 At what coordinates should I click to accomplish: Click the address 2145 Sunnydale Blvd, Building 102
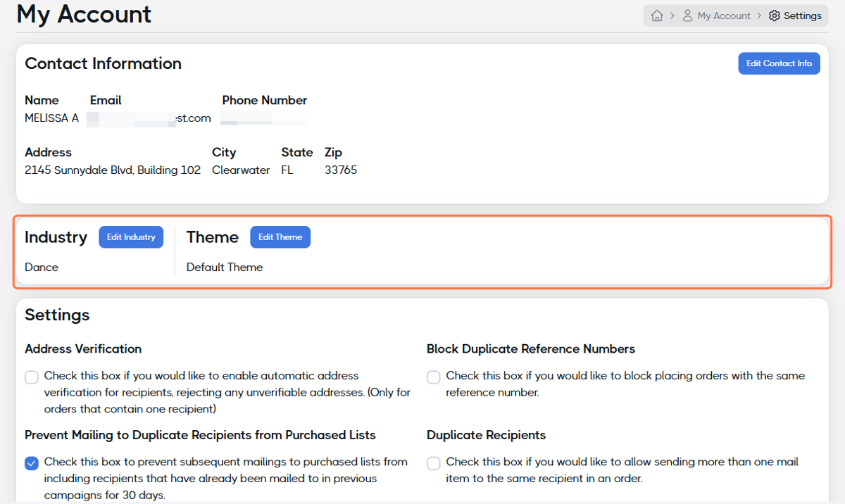113,170
